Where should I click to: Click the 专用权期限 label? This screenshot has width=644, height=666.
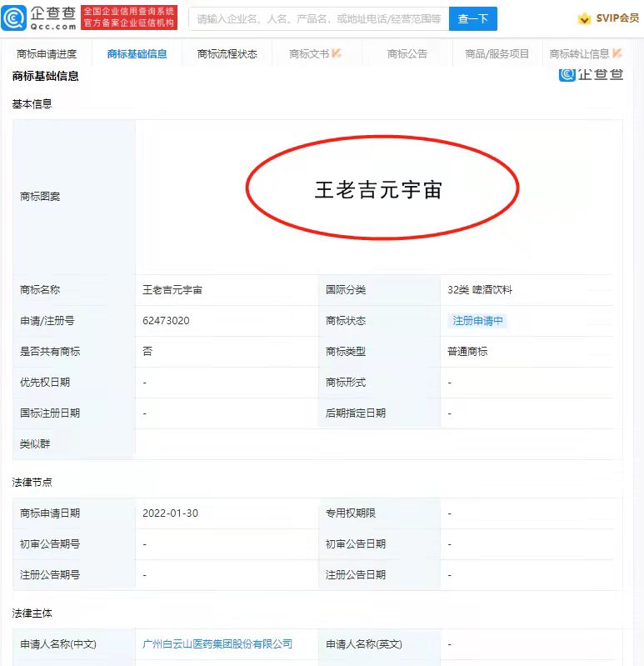pos(351,513)
